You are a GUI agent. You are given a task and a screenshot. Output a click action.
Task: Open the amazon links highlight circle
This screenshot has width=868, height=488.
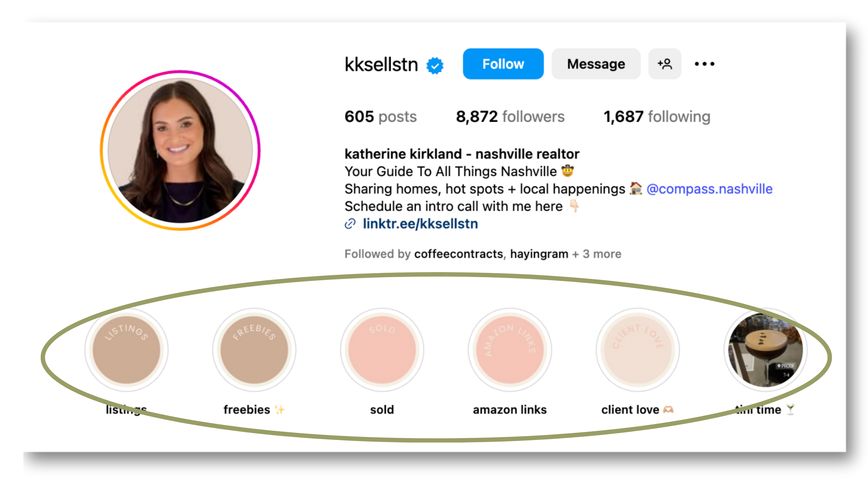coord(510,350)
